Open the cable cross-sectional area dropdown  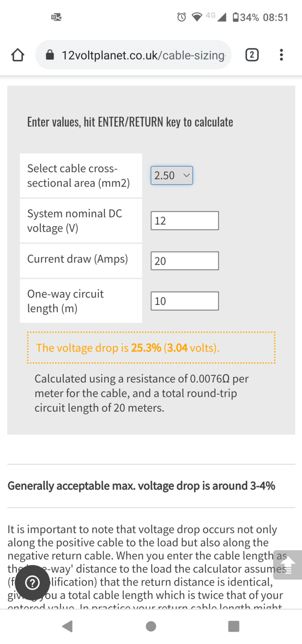pyautogui.click(x=172, y=175)
